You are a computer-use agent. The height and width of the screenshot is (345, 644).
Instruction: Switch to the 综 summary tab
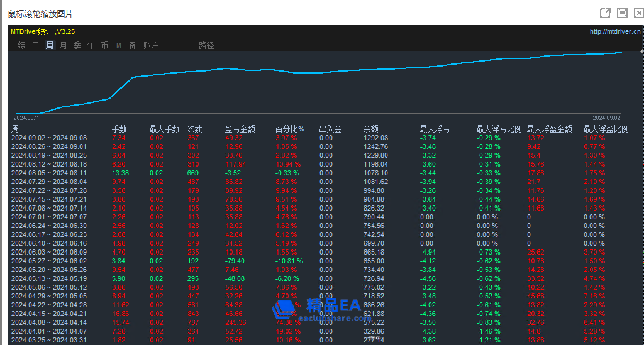click(x=22, y=45)
